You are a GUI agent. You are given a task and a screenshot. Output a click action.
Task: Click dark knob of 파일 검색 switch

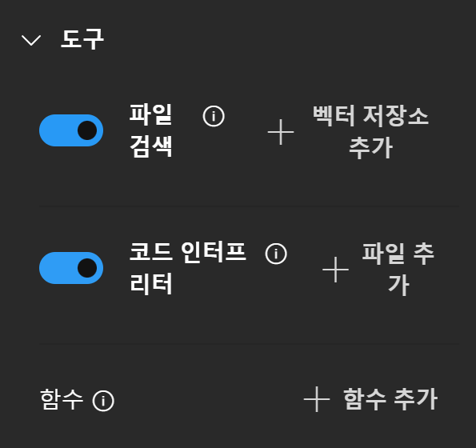87,130
